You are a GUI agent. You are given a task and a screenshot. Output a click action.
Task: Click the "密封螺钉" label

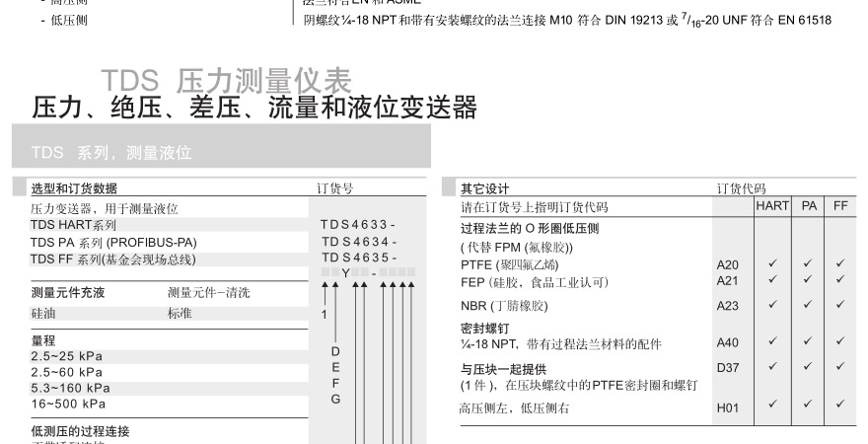(485, 329)
